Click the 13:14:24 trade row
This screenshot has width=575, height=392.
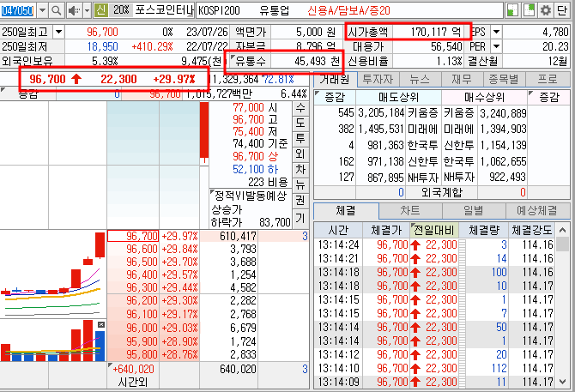(435, 244)
